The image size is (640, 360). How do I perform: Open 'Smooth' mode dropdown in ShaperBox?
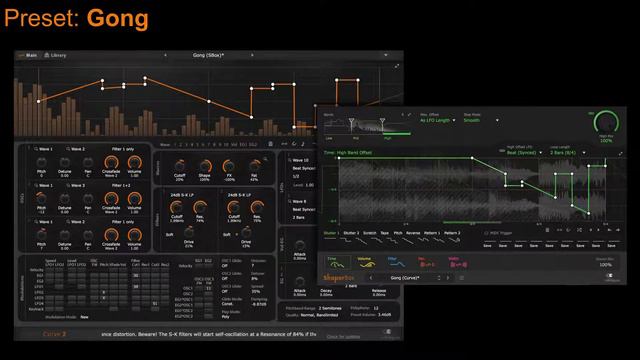click(481, 120)
